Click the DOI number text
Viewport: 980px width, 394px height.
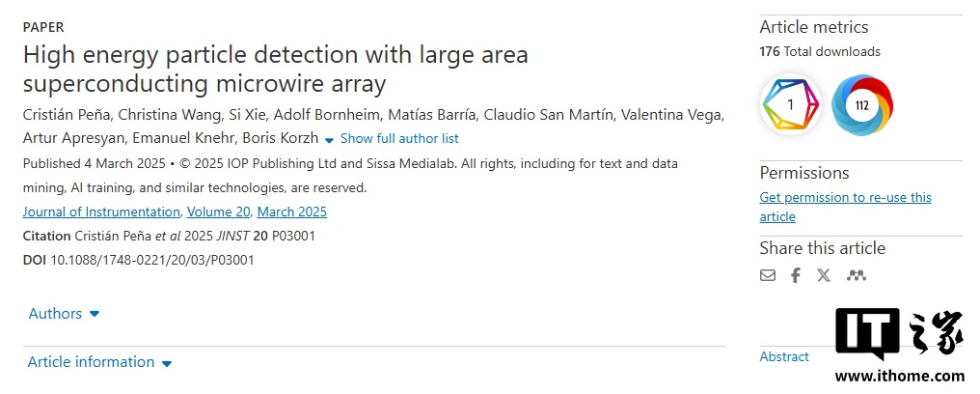pyautogui.click(x=151, y=260)
